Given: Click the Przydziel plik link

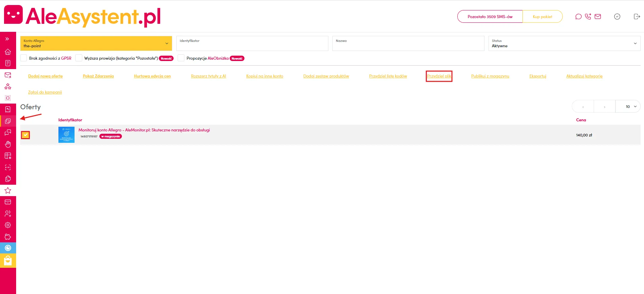Looking at the screenshot, I should tap(439, 76).
